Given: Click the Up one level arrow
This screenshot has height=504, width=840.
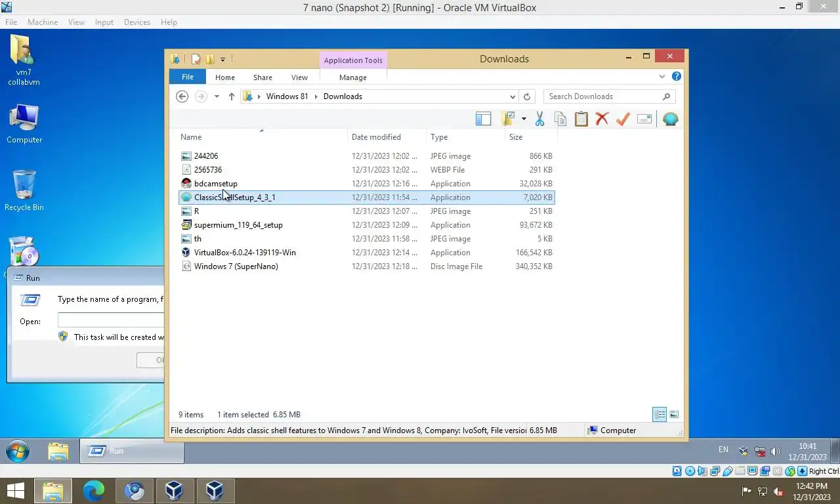Looking at the screenshot, I should click(x=232, y=96).
